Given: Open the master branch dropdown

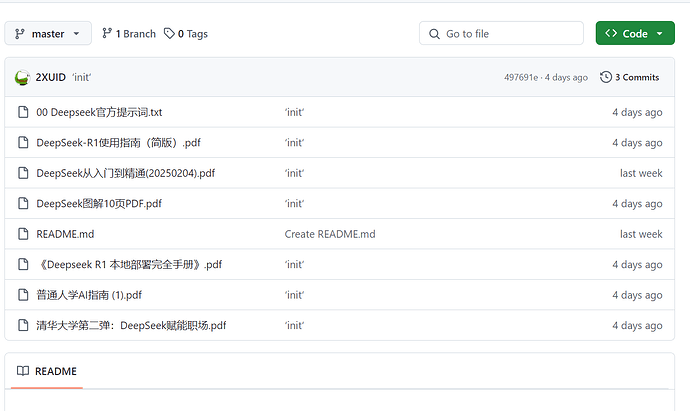Looking at the screenshot, I should pyautogui.click(x=48, y=33).
